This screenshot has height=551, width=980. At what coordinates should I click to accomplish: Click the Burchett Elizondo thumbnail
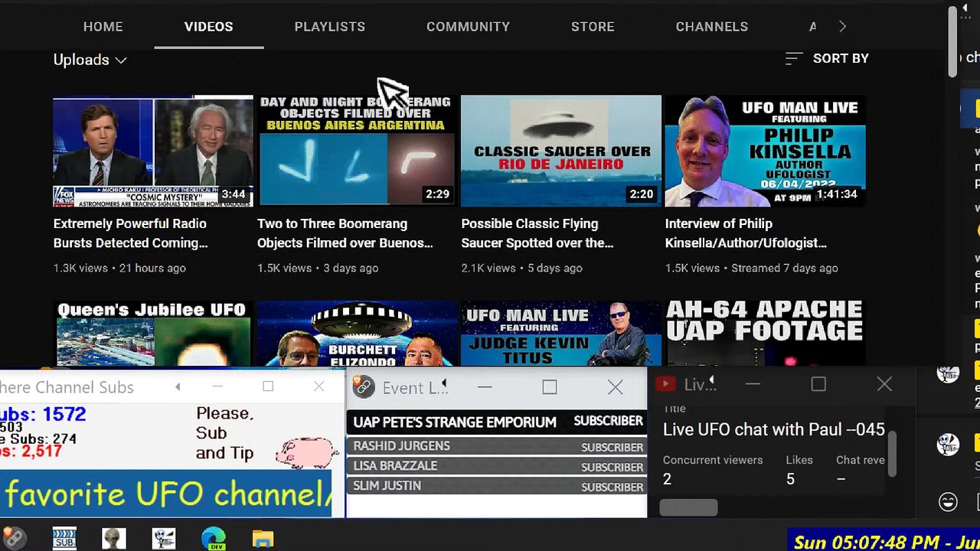click(x=357, y=334)
